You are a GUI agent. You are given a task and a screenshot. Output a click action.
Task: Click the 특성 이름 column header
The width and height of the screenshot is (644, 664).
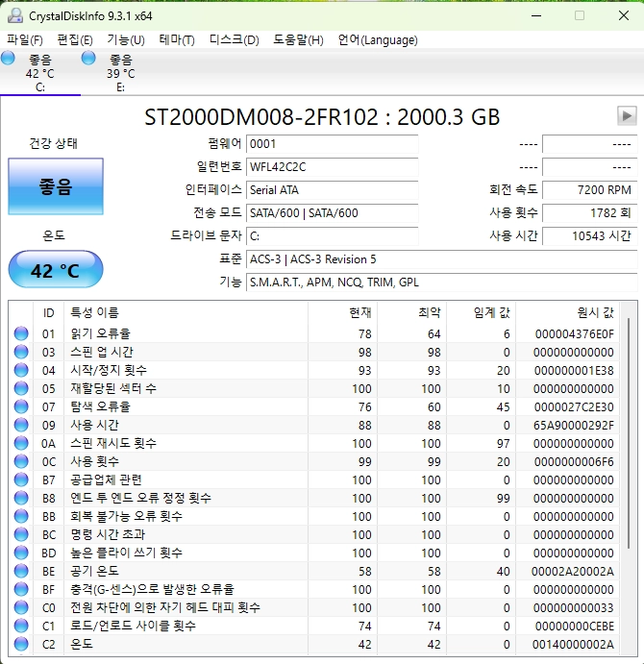coord(186,312)
